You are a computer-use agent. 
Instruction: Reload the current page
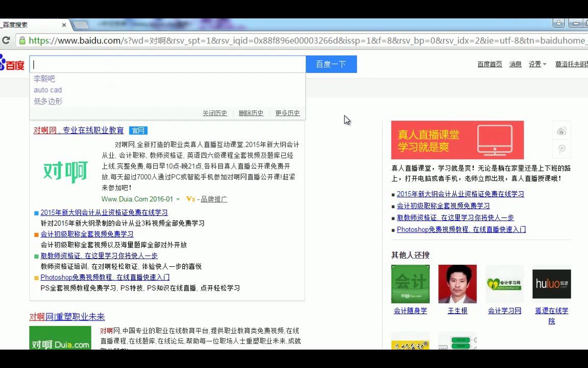tap(7, 40)
